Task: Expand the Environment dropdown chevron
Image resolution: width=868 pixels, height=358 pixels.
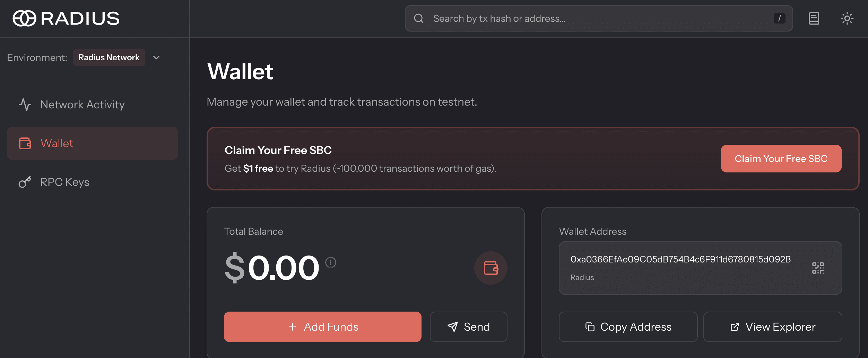Action: (156, 57)
